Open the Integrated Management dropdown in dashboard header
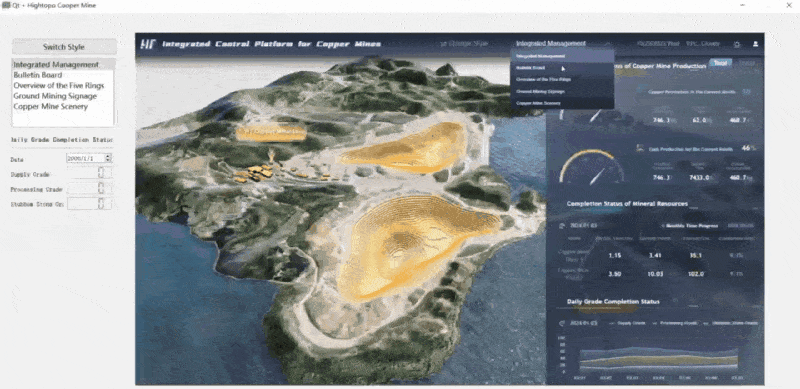Viewport: 800px width, 389px height. [x=562, y=44]
